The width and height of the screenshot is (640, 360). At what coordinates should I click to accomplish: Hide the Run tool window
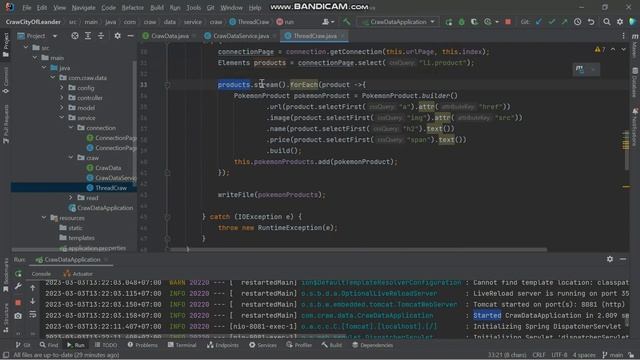pos(623,259)
